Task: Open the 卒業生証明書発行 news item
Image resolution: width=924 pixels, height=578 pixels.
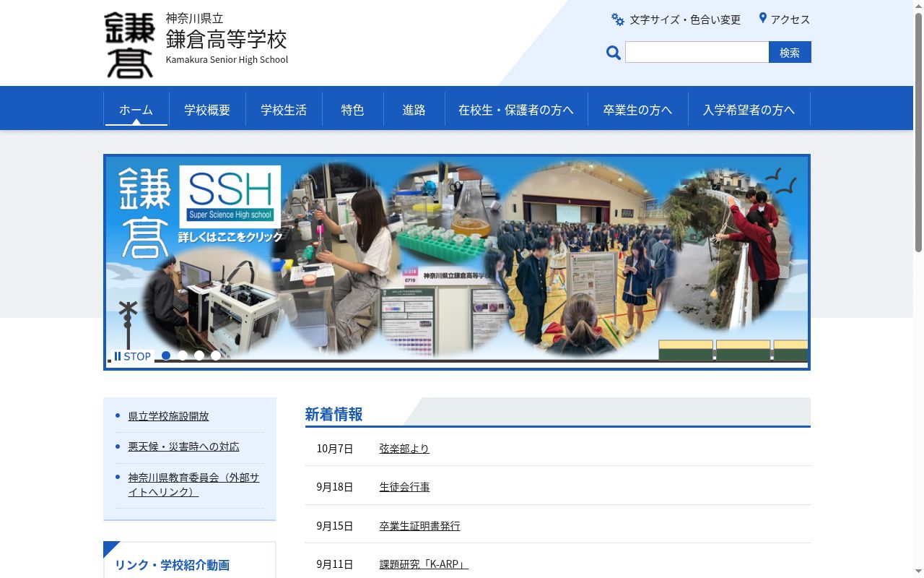Action: coord(419,526)
